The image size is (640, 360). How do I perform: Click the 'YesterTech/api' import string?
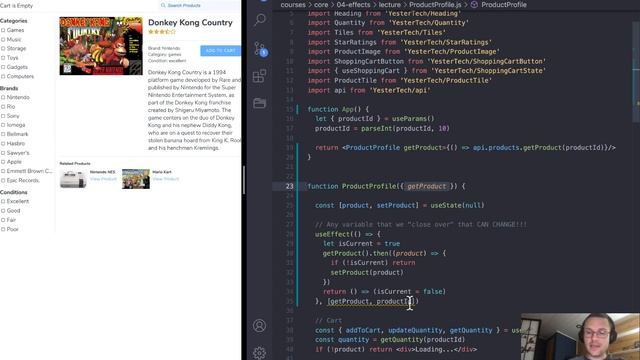tap(400, 90)
